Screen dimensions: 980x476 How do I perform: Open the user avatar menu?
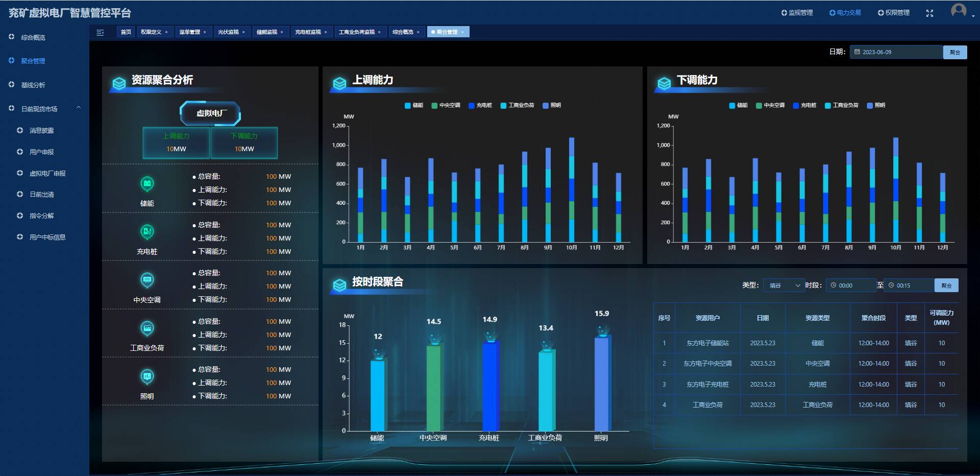pos(959,11)
